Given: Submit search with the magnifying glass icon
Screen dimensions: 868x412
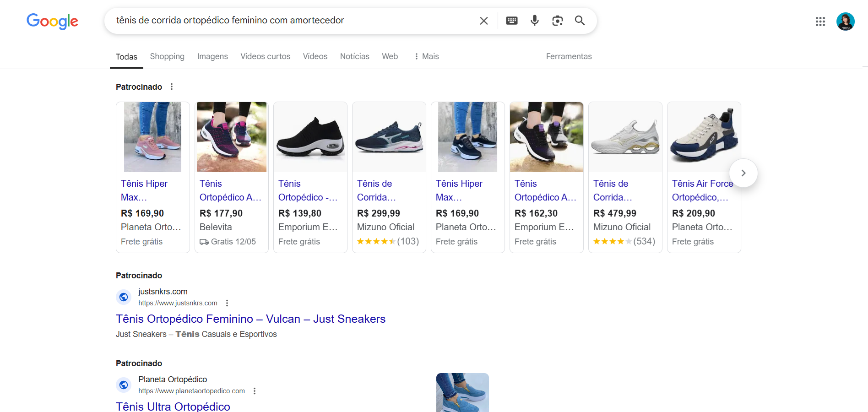Looking at the screenshot, I should pyautogui.click(x=580, y=21).
